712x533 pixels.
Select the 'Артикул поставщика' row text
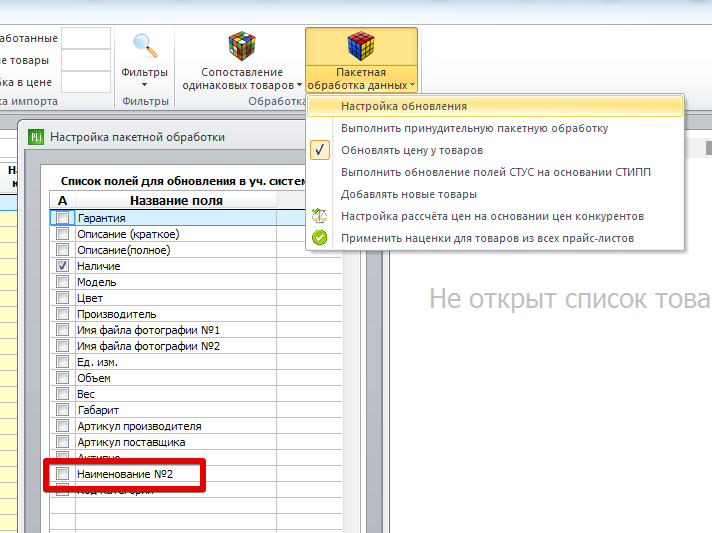131,442
